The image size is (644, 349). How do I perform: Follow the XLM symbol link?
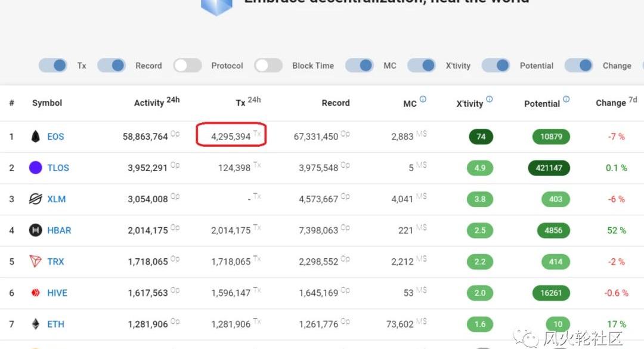point(56,199)
